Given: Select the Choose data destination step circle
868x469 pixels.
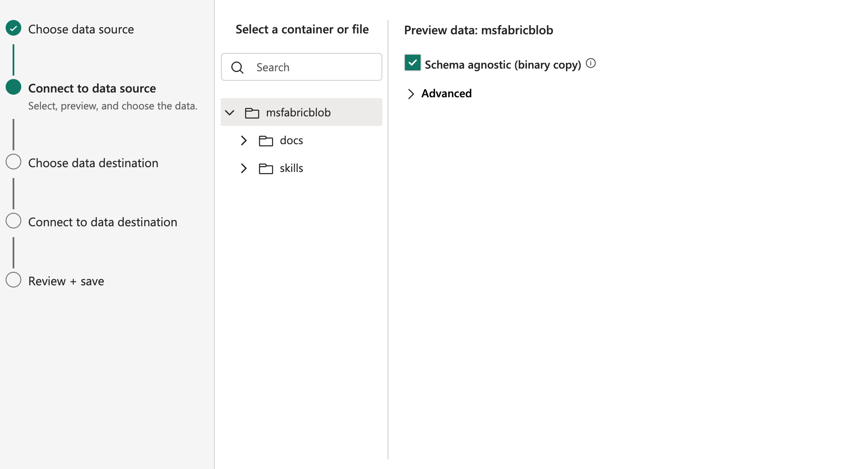Looking at the screenshot, I should [x=13, y=162].
